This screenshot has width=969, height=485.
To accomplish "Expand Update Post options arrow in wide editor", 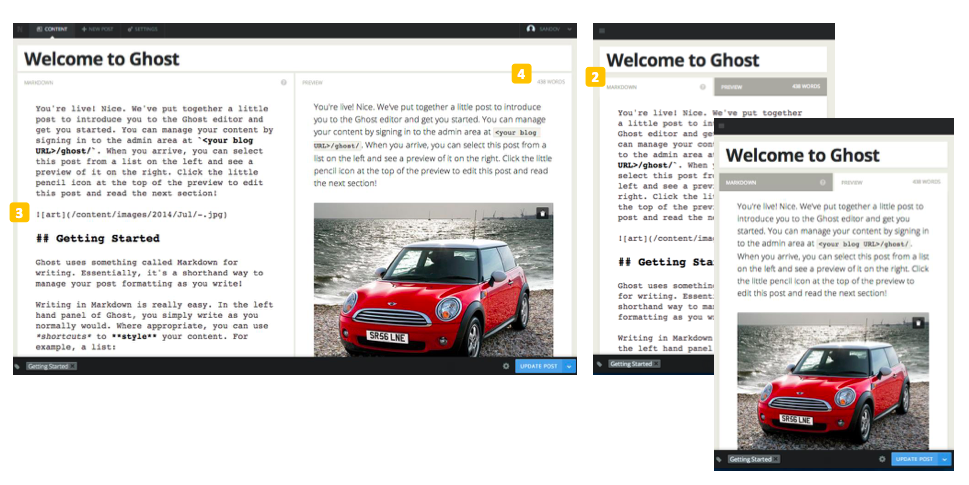I will [x=569, y=366].
